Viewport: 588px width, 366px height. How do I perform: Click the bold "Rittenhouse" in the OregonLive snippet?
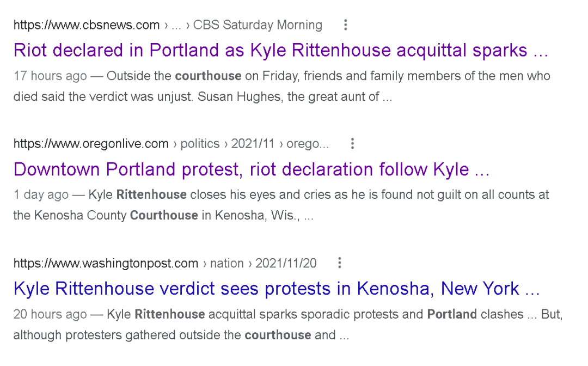[x=151, y=195]
